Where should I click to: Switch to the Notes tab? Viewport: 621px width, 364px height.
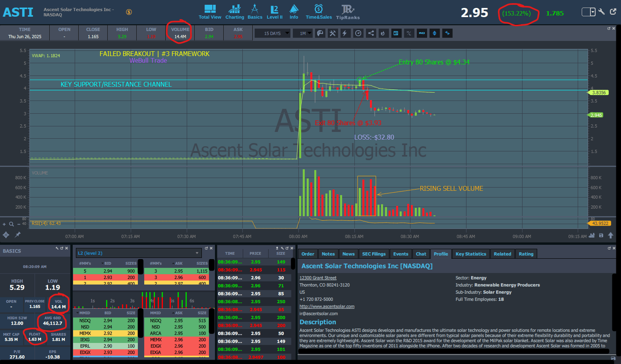point(328,254)
